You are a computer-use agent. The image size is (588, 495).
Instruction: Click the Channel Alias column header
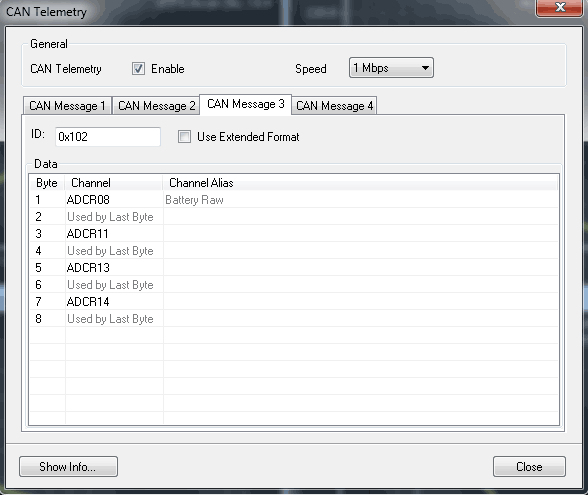click(360, 183)
